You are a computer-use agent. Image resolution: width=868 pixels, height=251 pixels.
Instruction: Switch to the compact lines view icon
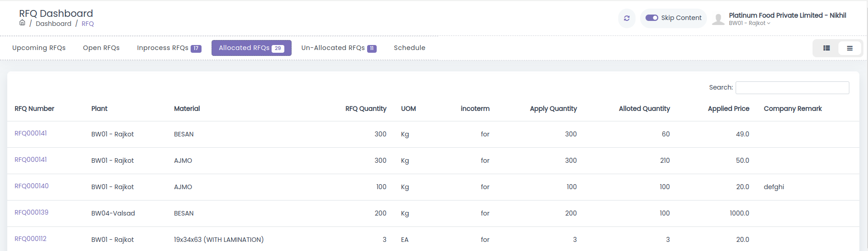click(x=849, y=48)
